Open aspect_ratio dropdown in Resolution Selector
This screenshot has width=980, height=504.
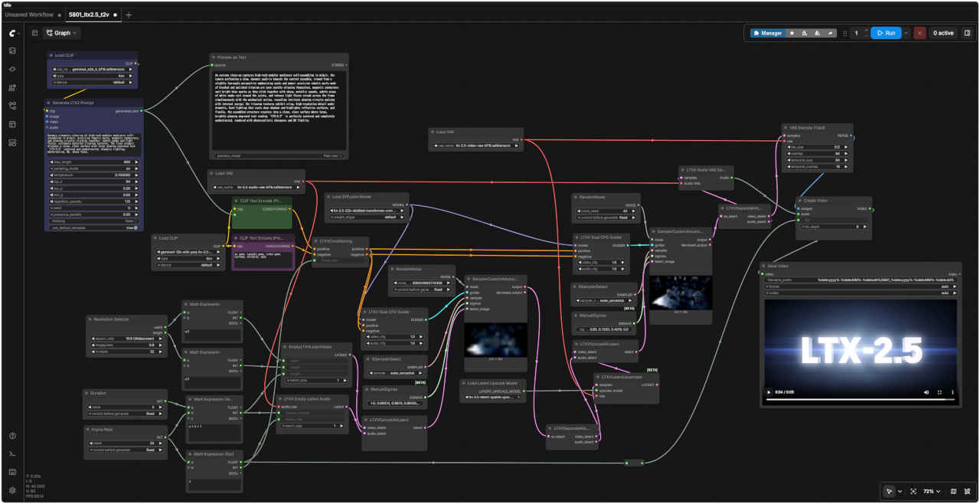pyautogui.click(x=126, y=338)
